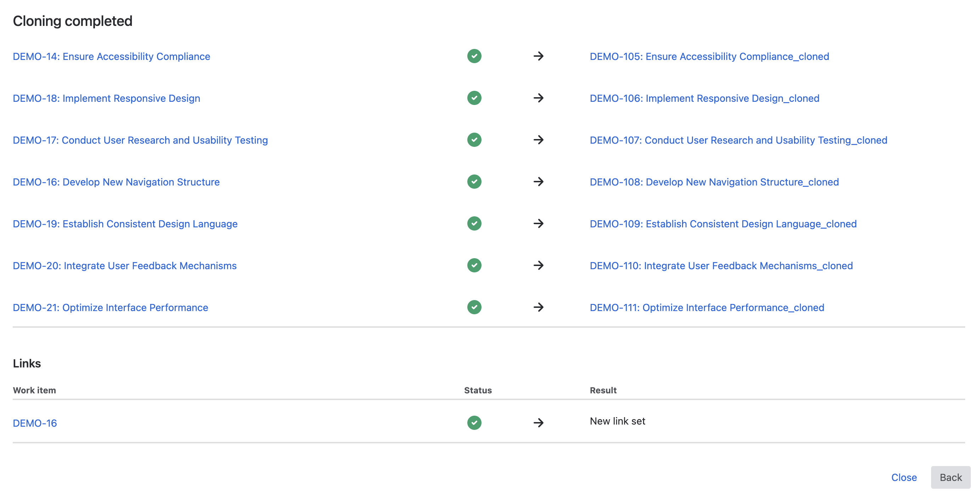Click the check icon next to DEMO-16
The image size is (980, 493).
coord(474,182)
